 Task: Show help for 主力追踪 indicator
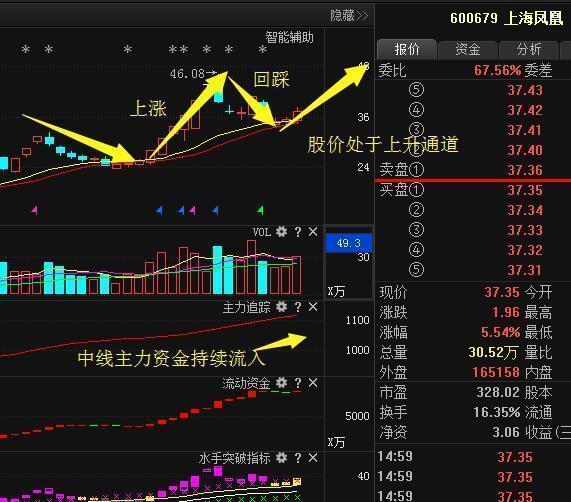tap(298, 307)
